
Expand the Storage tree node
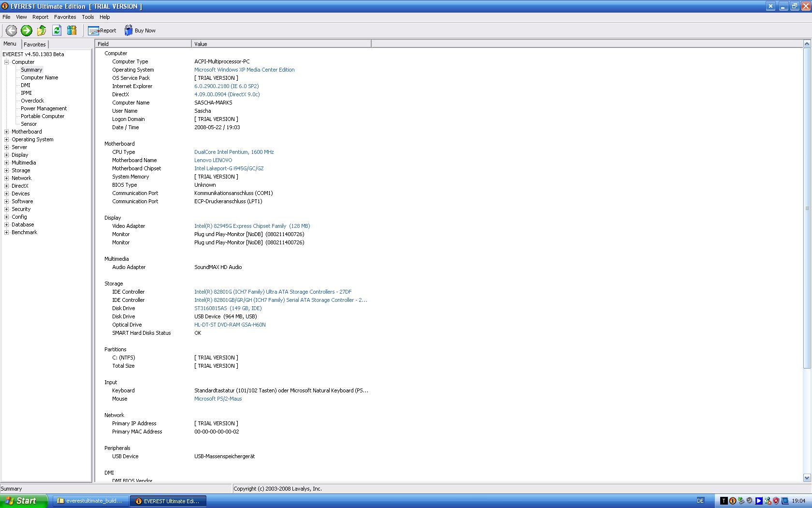[7, 170]
